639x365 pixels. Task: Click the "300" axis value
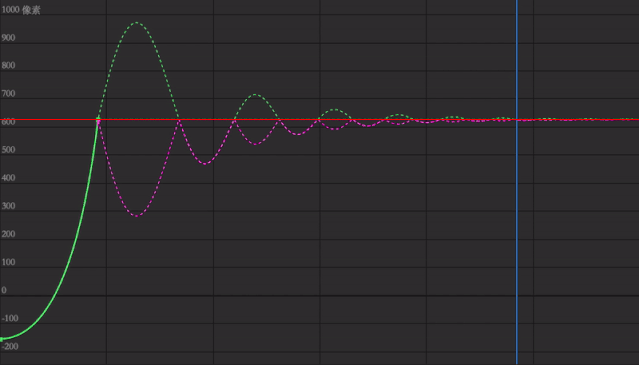click(9, 206)
